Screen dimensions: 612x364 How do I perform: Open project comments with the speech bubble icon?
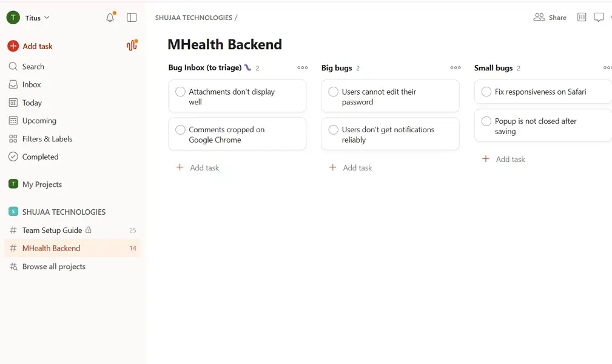[x=599, y=17]
